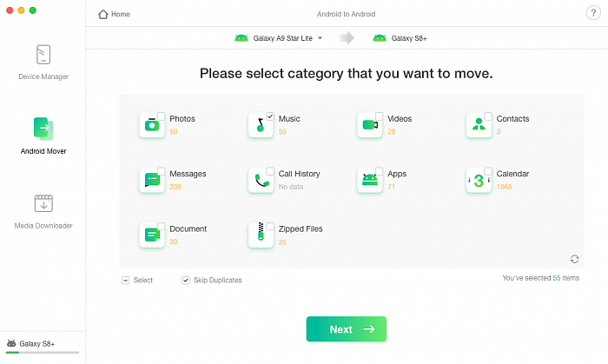Click the Galaxy S8+ name in sidebar footer
This screenshot has height=364, width=608.
coord(36,344)
